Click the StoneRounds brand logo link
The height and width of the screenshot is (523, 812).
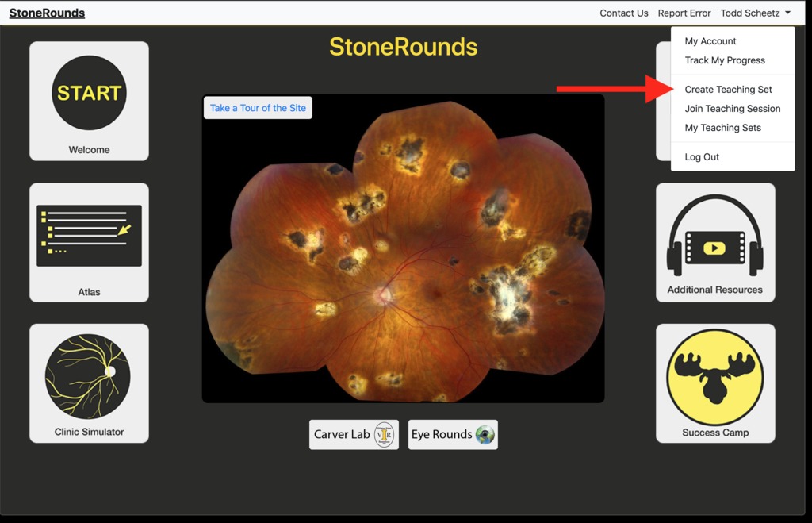[x=47, y=13]
